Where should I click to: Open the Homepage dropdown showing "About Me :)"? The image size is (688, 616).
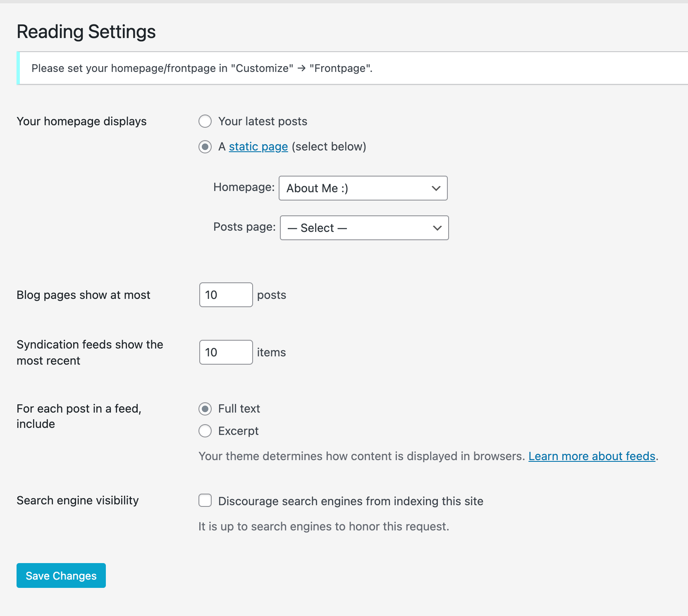pos(356,188)
